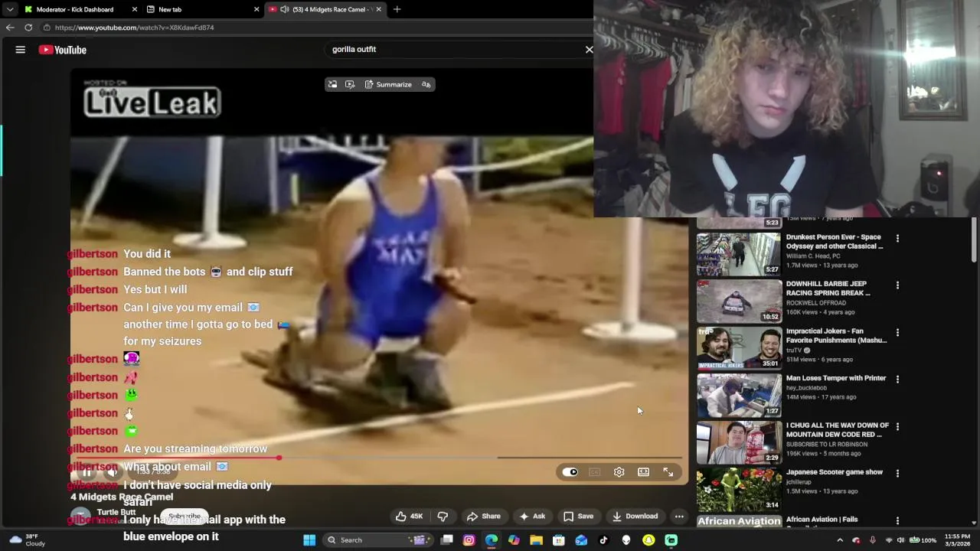Clear the gorilla outfit search text
Screen dimensions: 980x551
point(589,49)
